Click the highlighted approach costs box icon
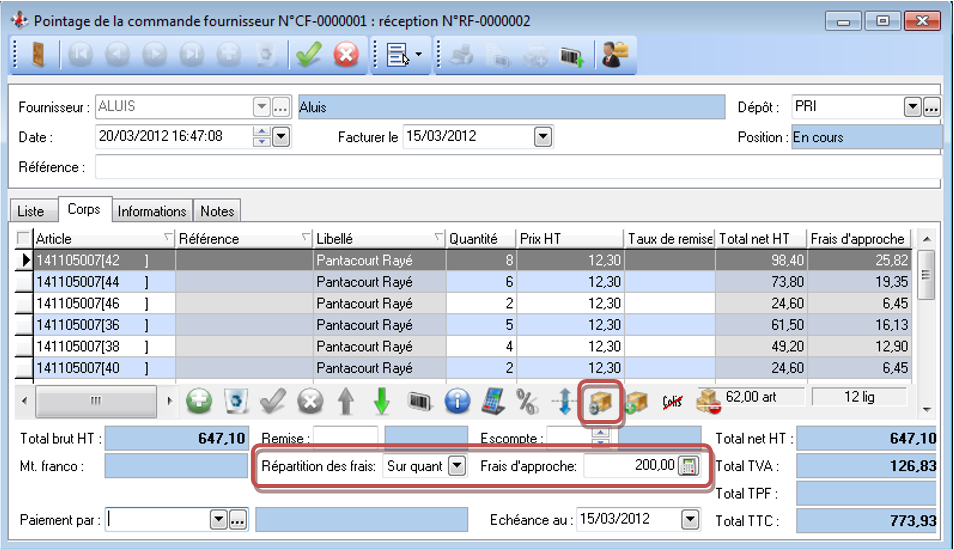This screenshot has width=954, height=549. pos(599,402)
